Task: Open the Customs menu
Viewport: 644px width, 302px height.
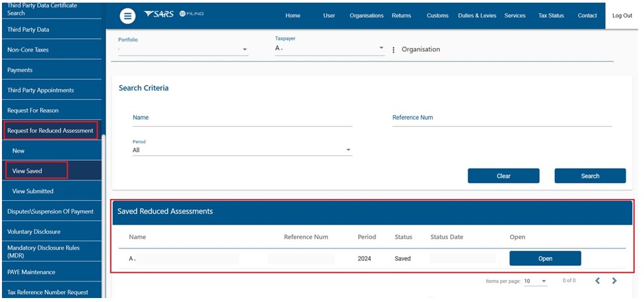Action: coord(437,16)
